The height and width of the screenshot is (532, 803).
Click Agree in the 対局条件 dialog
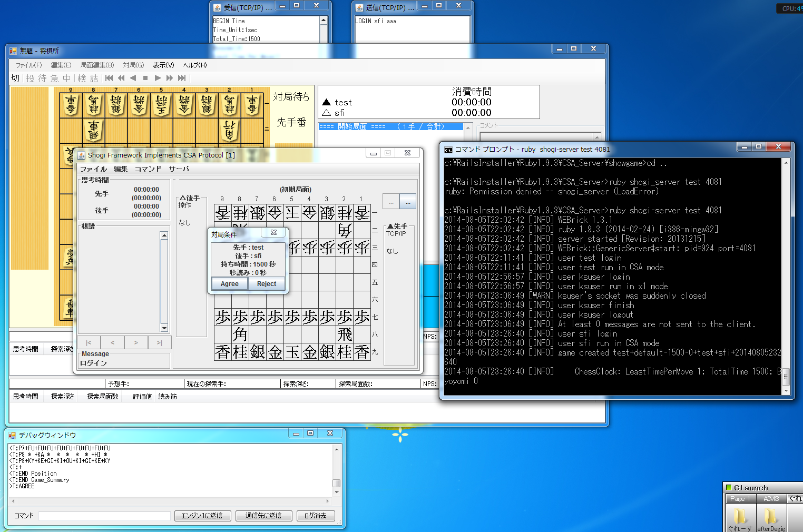click(230, 284)
